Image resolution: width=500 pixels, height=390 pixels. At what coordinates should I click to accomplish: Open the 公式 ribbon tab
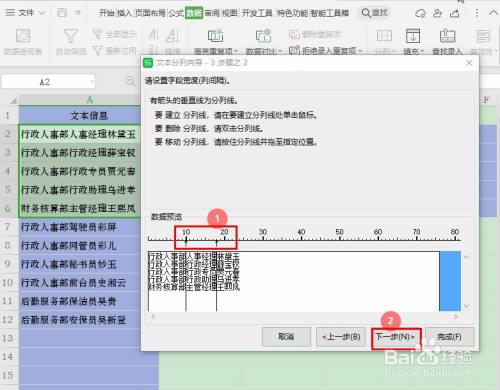click(176, 13)
